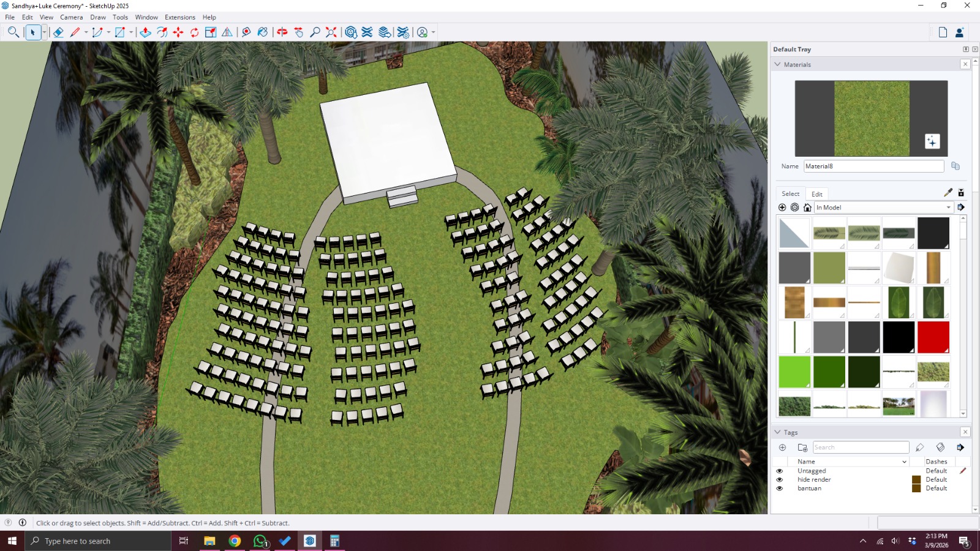
Task: Collapse the Materials panel section
Action: [778, 64]
